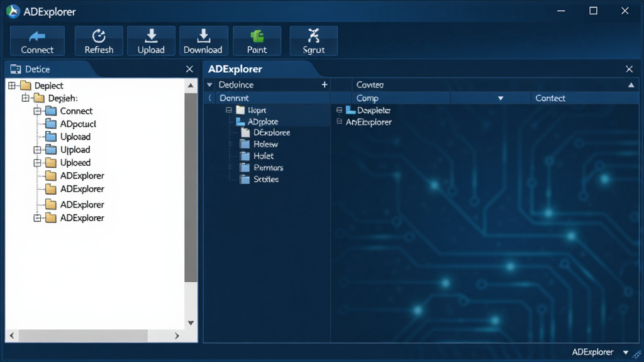Click the Contect column header
644x362 pixels.
[585, 98]
